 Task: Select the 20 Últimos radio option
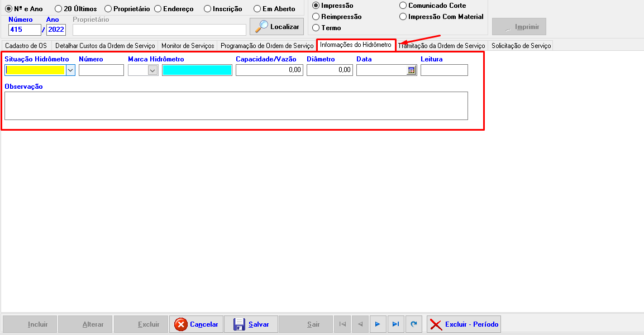point(58,9)
